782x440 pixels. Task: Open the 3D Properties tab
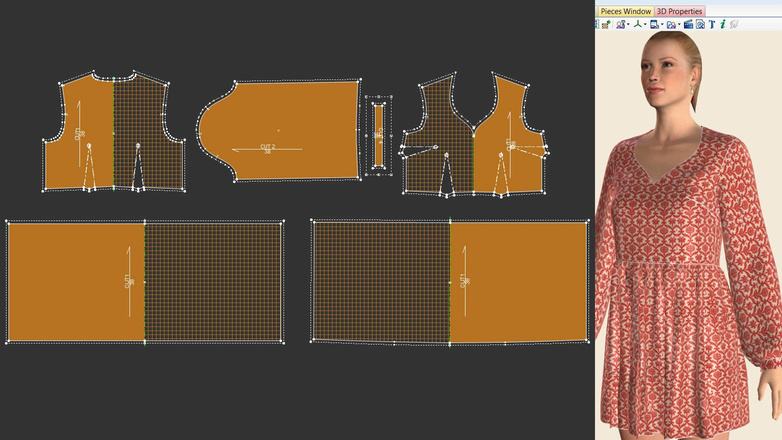click(680, 11)
